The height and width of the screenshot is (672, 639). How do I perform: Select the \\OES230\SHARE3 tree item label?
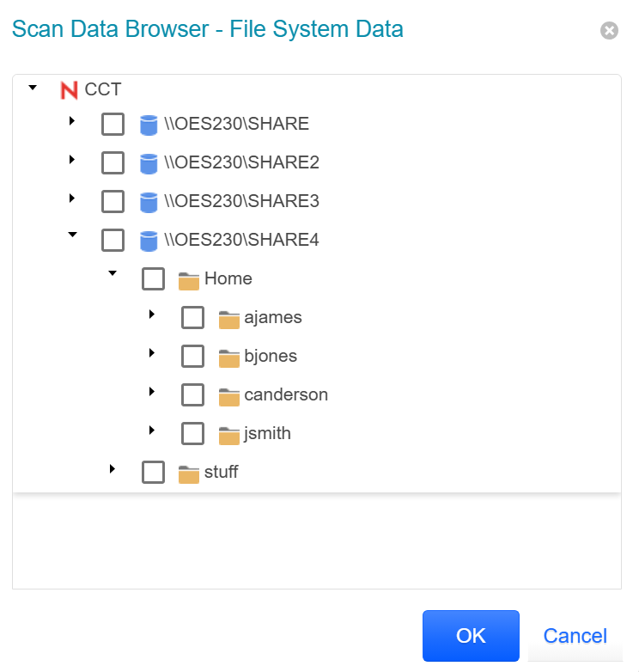[241, 201]
